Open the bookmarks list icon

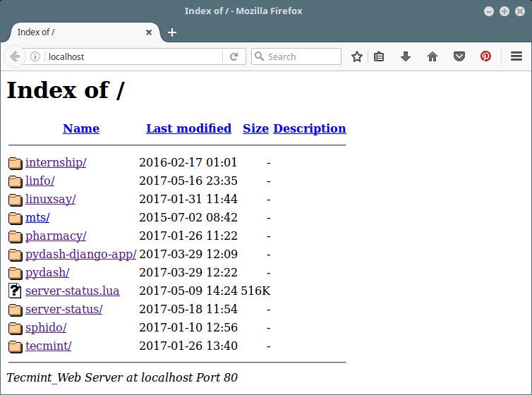[379, 56]
